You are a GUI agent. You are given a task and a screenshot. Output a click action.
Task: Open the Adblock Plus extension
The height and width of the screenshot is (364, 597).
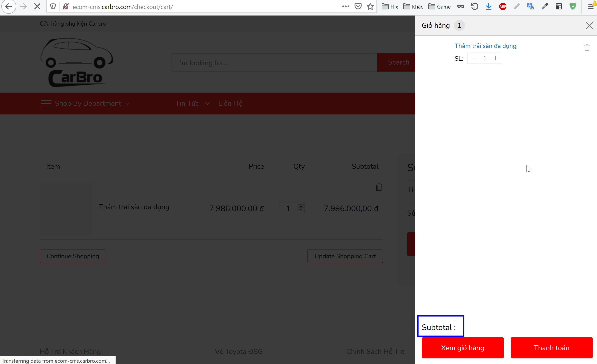pos(503,7)
